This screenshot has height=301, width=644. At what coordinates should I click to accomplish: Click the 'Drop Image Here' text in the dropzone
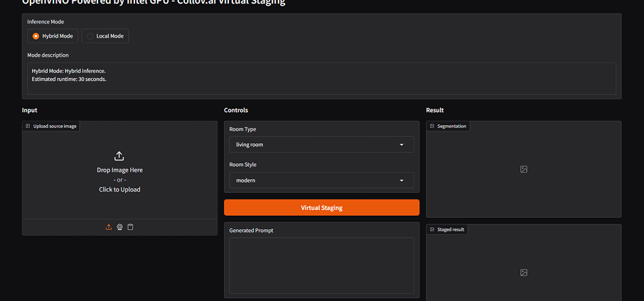coord(119,170)
